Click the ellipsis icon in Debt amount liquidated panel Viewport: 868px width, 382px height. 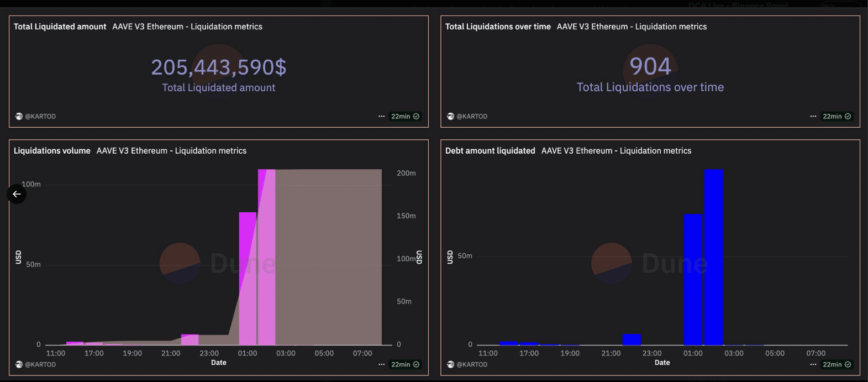(x=813, y=365)
